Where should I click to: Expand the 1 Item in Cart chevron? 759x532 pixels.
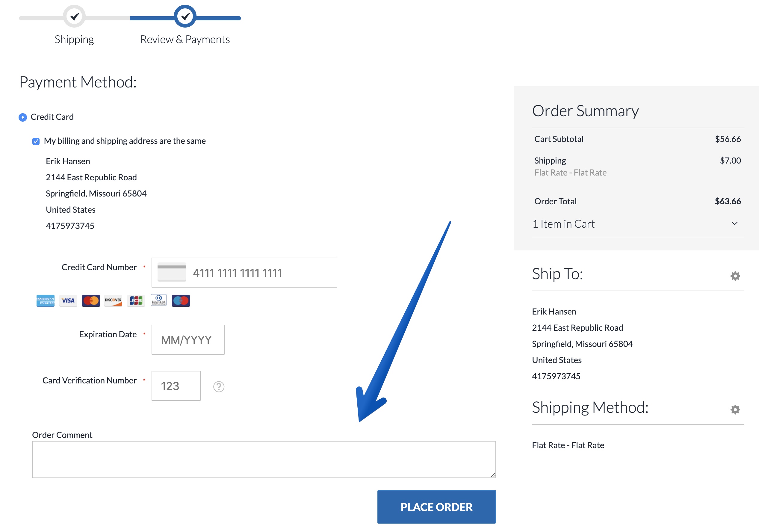734,223
